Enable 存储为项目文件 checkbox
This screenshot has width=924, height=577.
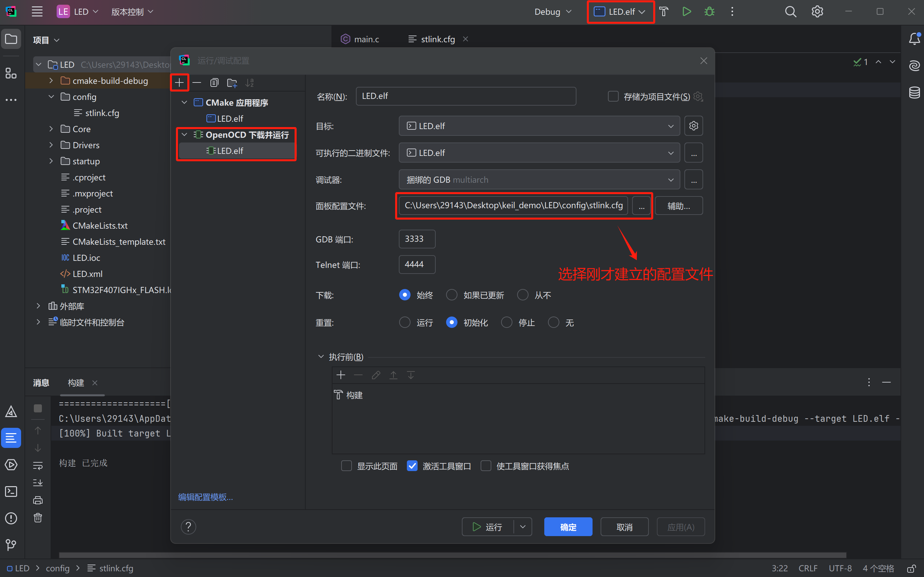pos(613,97)
